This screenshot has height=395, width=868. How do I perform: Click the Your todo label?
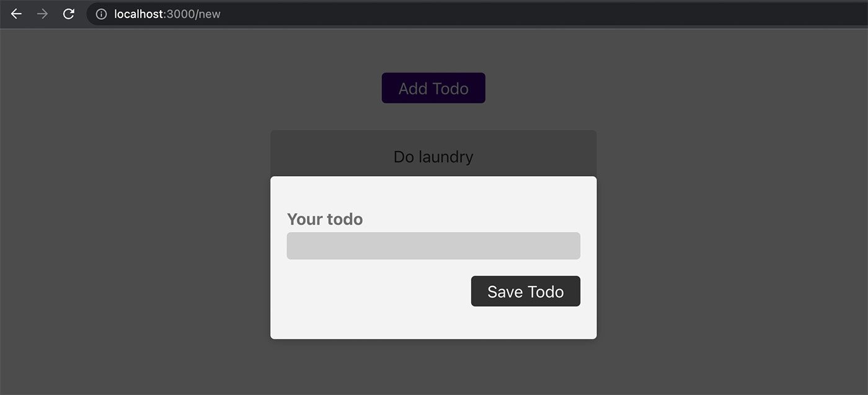coord(325,219)
